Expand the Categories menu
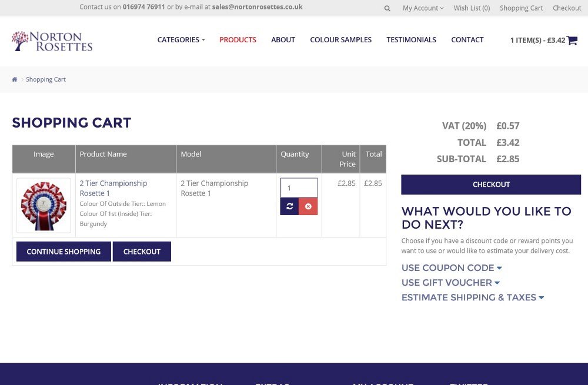Screen dimensions: 588x385 pos(181,40)
